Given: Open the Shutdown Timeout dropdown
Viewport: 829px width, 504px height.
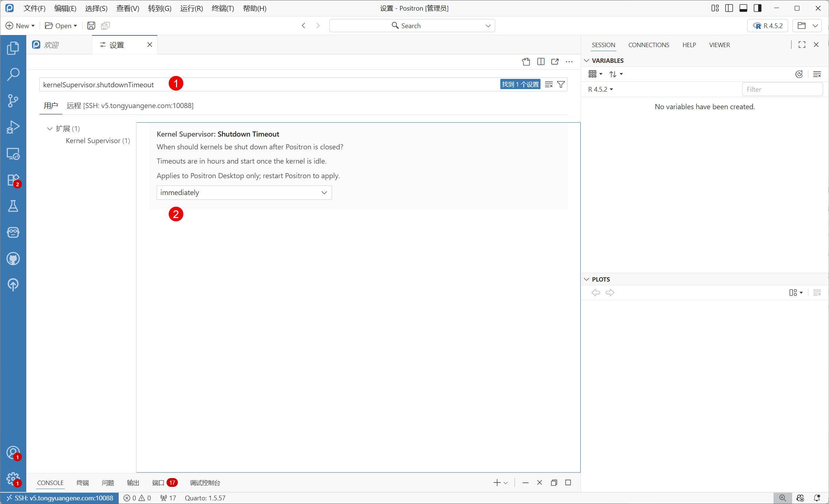Looking at the screenshot, I should (x=244, y=192).
